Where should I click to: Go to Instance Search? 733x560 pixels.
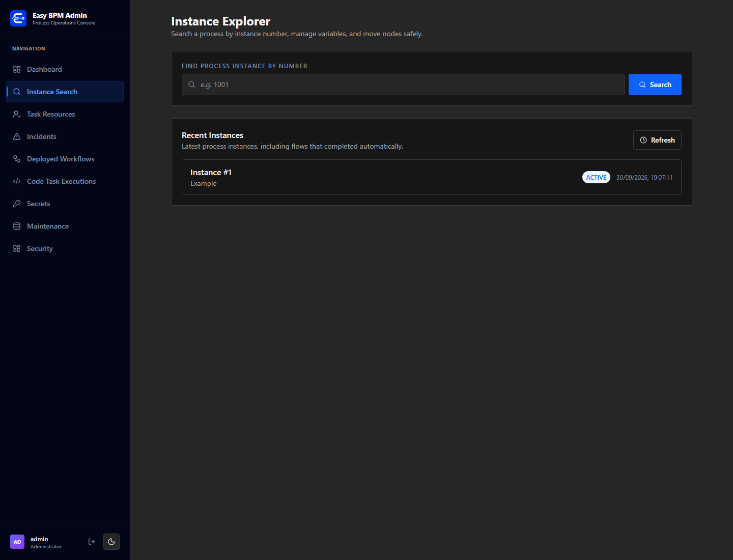click(65, 92)
